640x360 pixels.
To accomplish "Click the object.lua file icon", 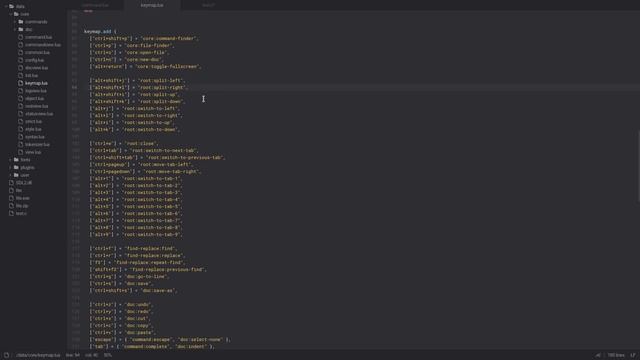I will (x=20, y=98).
